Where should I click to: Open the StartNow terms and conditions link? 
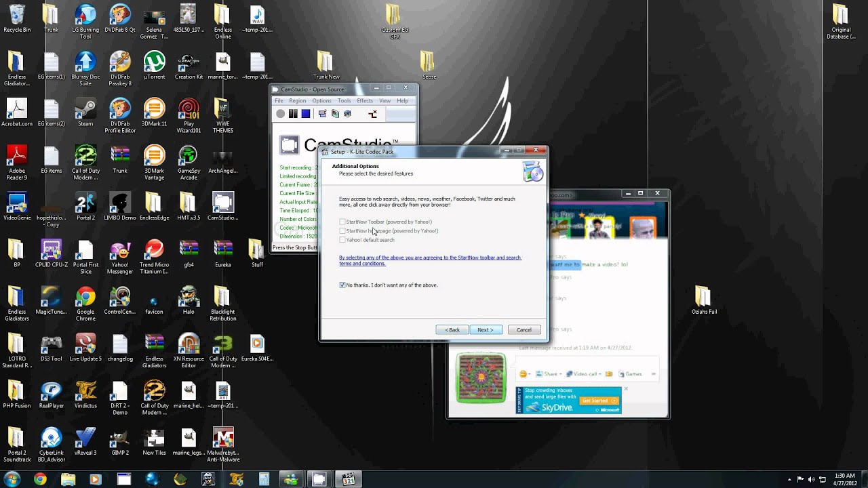[430, 260]
